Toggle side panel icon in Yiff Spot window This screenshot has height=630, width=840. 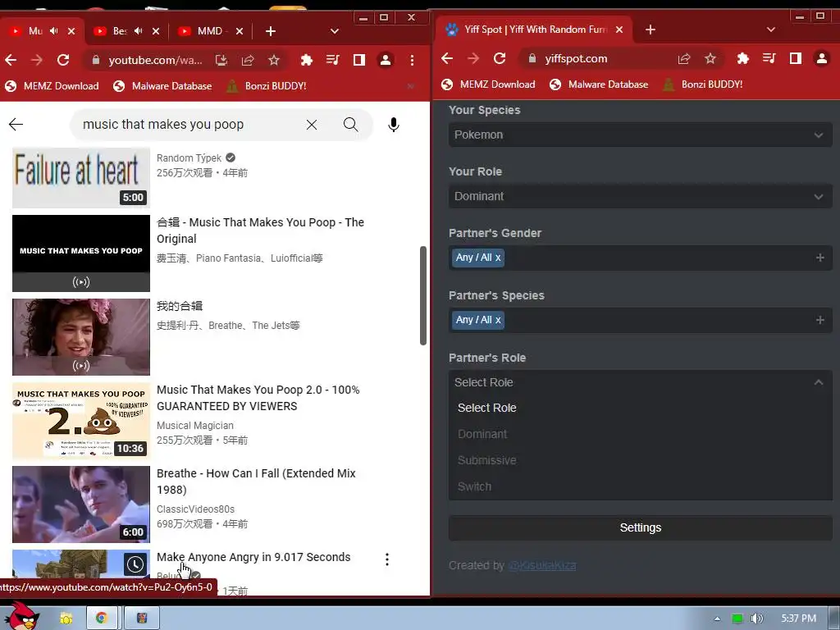(796, 58)
